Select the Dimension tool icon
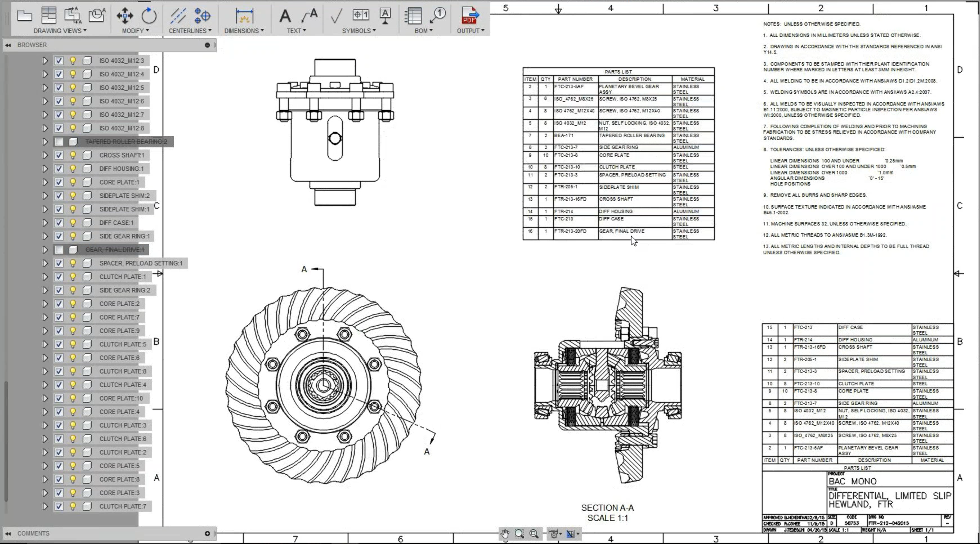 (x=244, y=16)
